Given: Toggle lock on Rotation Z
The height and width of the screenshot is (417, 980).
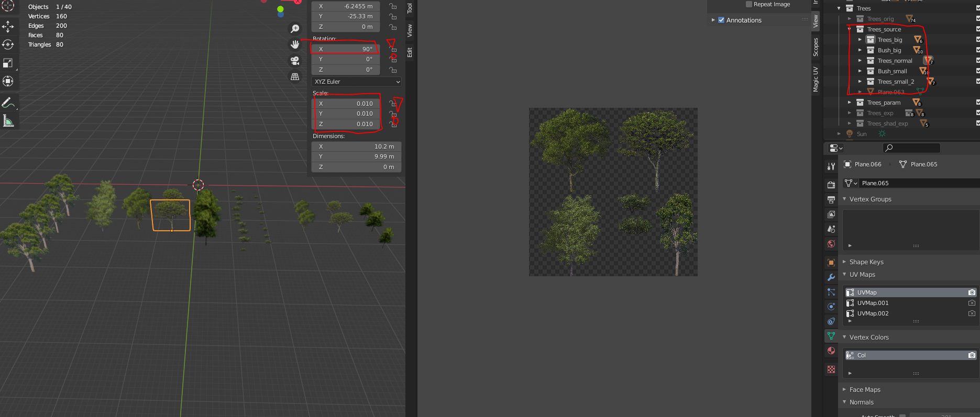Looking at the screenshot, I should tap(392, 70).
